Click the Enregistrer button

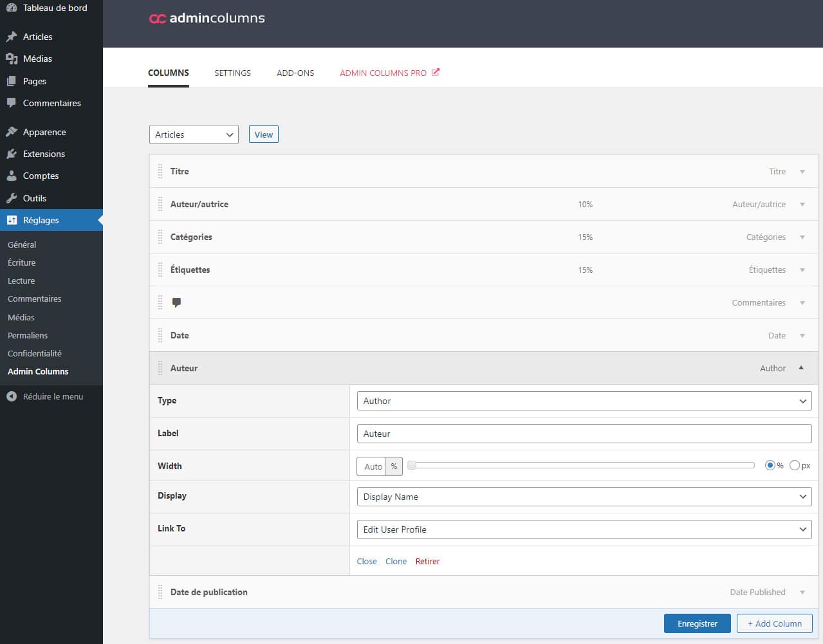(x=697, y=623)
